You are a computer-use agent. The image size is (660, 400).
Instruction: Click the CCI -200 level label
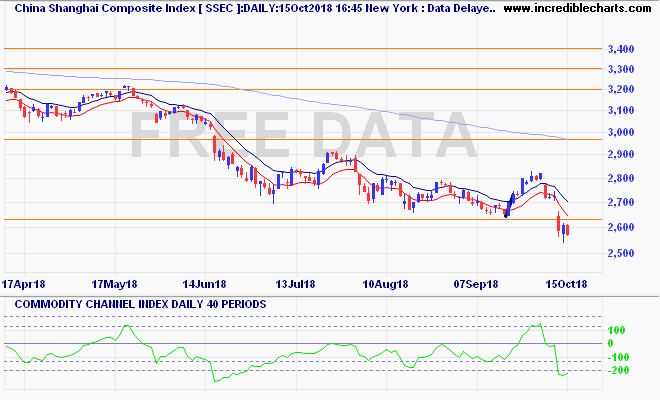coord(617,371)
